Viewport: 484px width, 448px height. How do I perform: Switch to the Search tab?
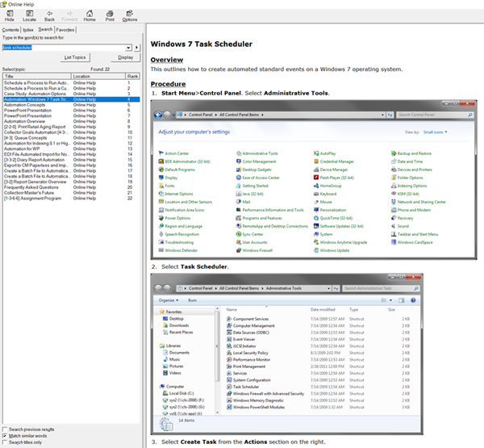coord(45,29)
